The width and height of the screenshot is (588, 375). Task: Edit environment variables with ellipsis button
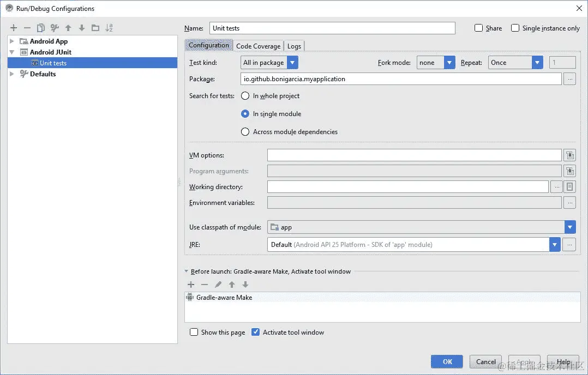569,203
